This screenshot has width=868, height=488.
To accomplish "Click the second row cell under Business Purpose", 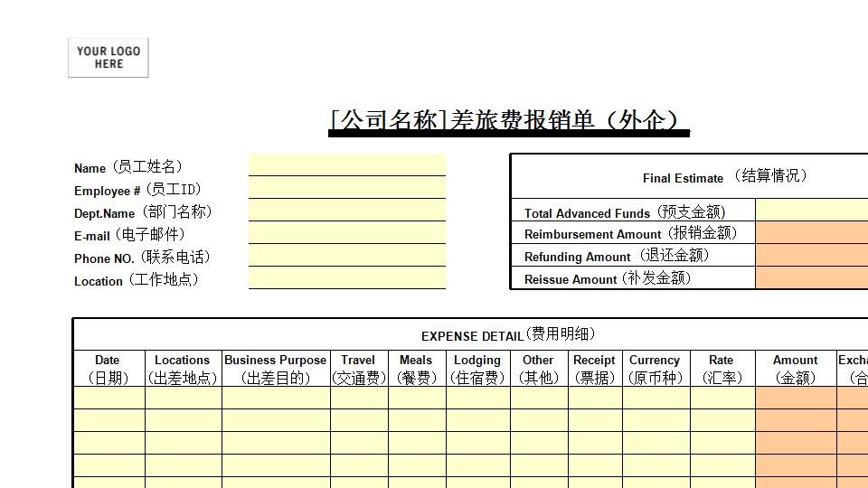I will (276, 420).
